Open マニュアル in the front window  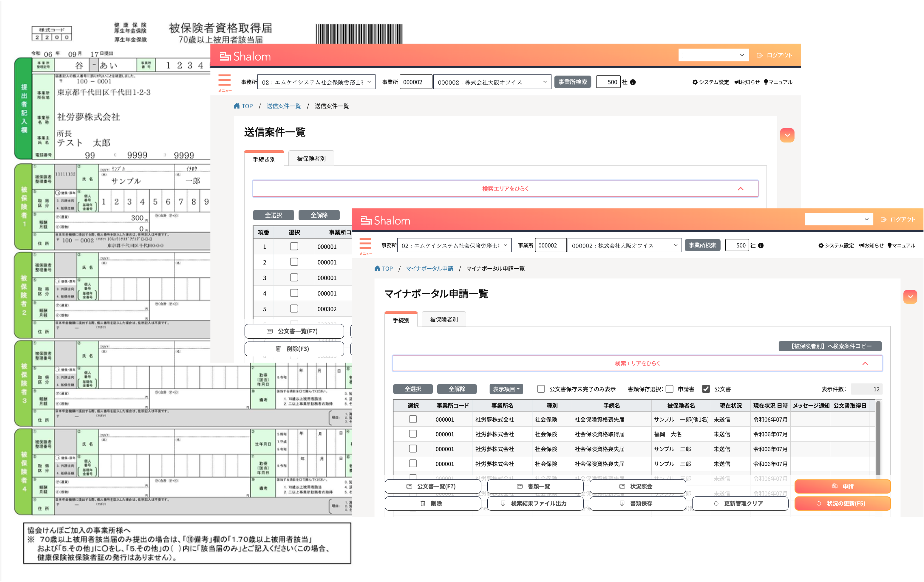901,246
